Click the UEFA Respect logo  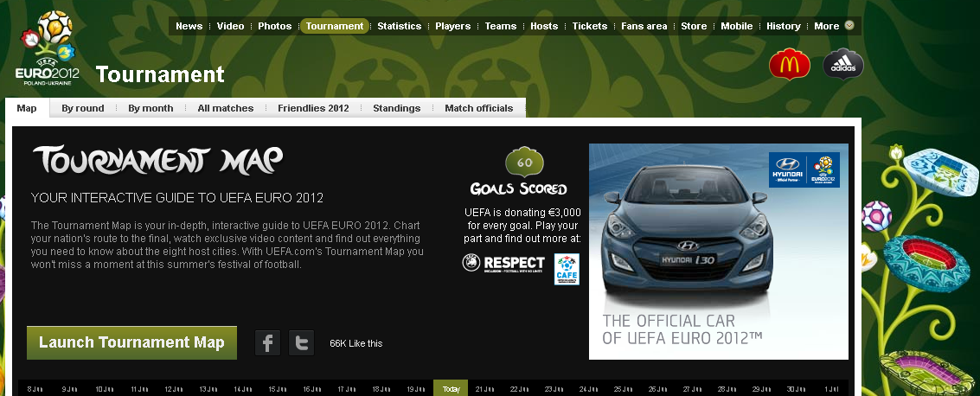click(503, 263)
